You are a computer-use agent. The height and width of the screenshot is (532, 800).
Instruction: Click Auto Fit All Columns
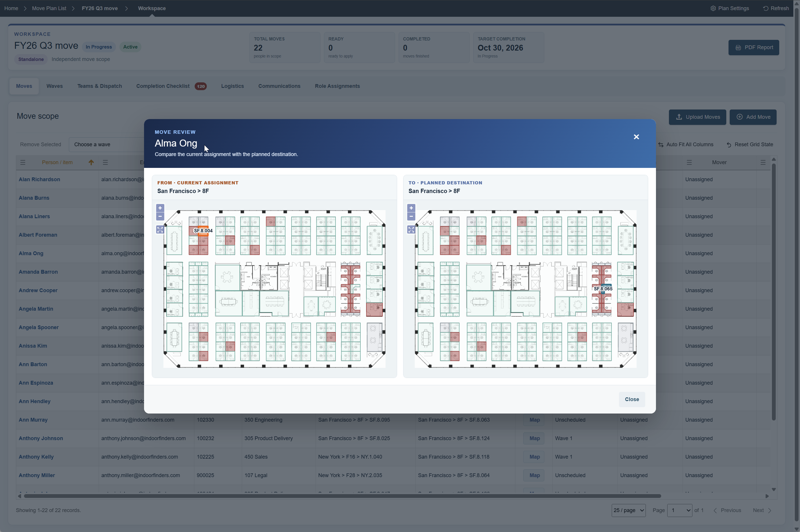[x=685, y=144]
